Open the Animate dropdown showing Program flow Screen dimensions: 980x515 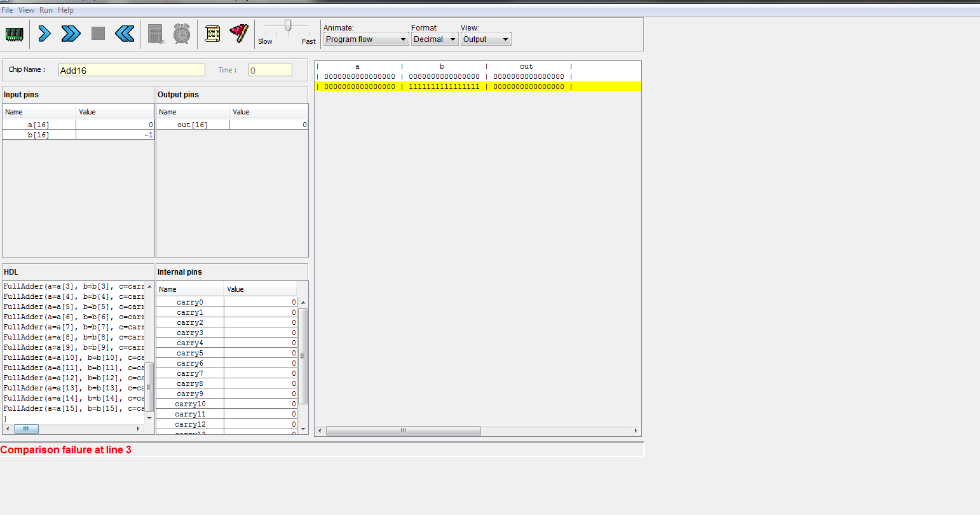point(365,39)
